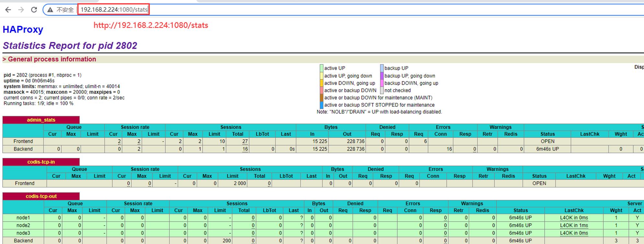This screenshot has height=244, width=644.
Task: Click codis-tcp-out 'LastChk' column header
Action: [x=574, y=210]
